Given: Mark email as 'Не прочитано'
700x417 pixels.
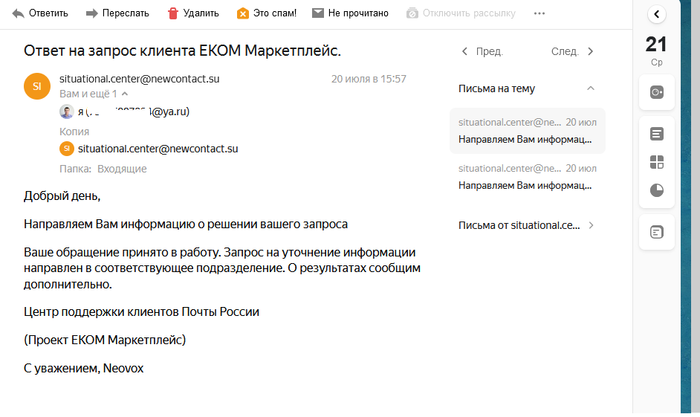Looking at the screenshot, I should tap(358, 13).
